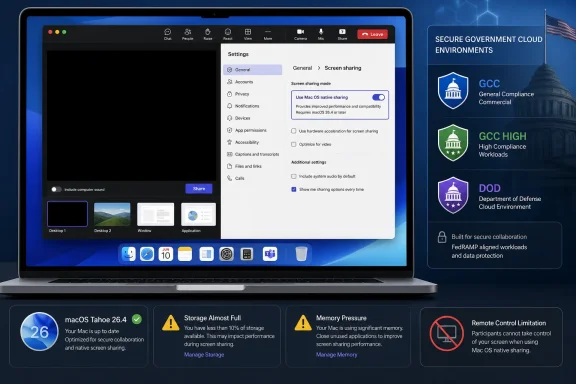This screenshot has height=384, width=576.
Task: Open the Chat icon in the meeting toolbar
Action: [168, 34]
